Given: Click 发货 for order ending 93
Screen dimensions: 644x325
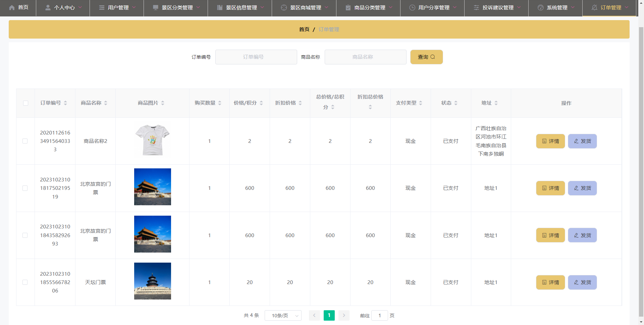Looking at the screenshot, I should 582,235.
